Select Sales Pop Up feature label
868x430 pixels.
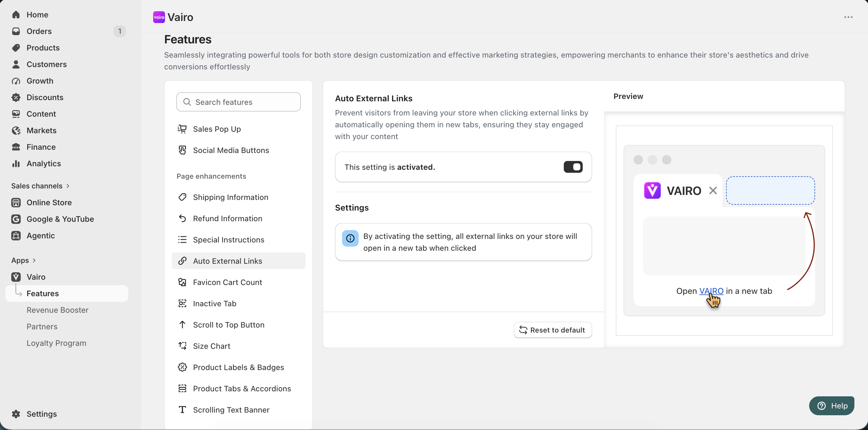tap(217, 129)
